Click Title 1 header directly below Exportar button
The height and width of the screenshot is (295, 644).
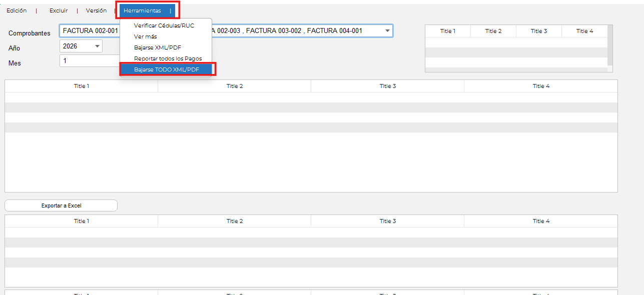coord(81,221)
